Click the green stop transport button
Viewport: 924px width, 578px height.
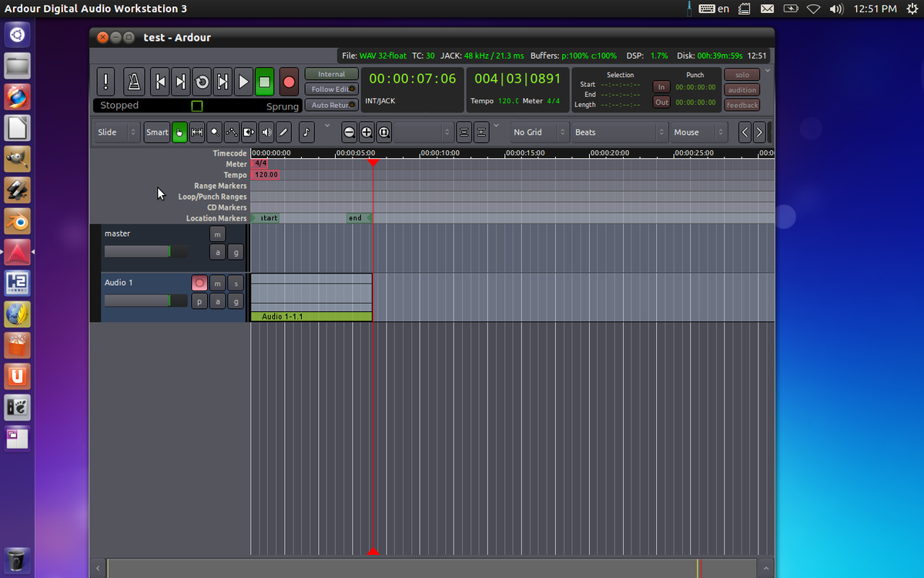click(264, 81)
